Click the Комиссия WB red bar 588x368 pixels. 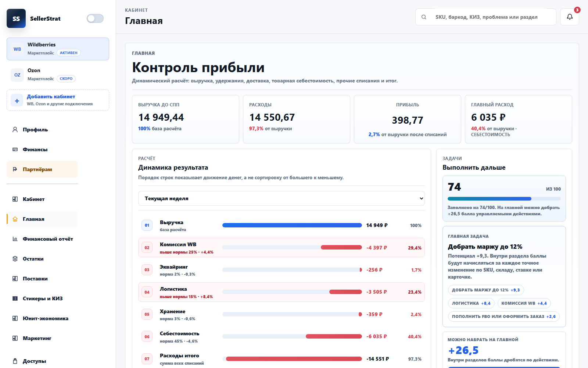pyautogui.click(x=341, y=247)
